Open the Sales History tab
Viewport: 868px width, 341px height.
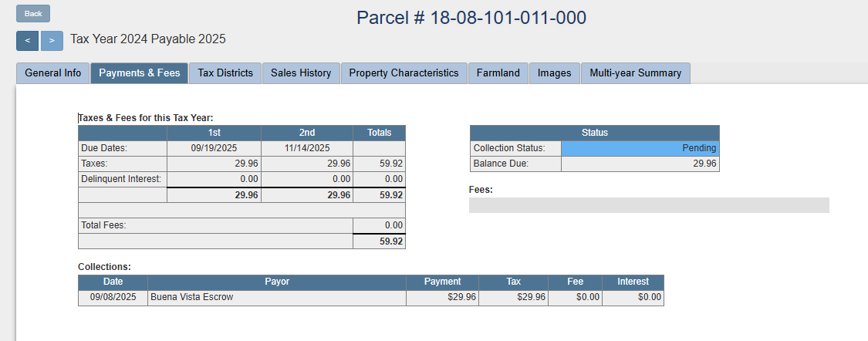[301, 73]
